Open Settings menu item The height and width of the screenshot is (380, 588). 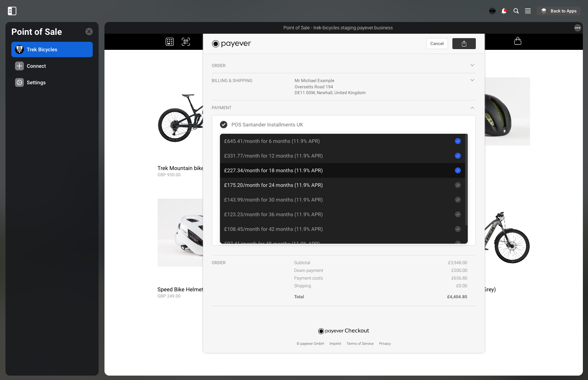pos(52,82)
